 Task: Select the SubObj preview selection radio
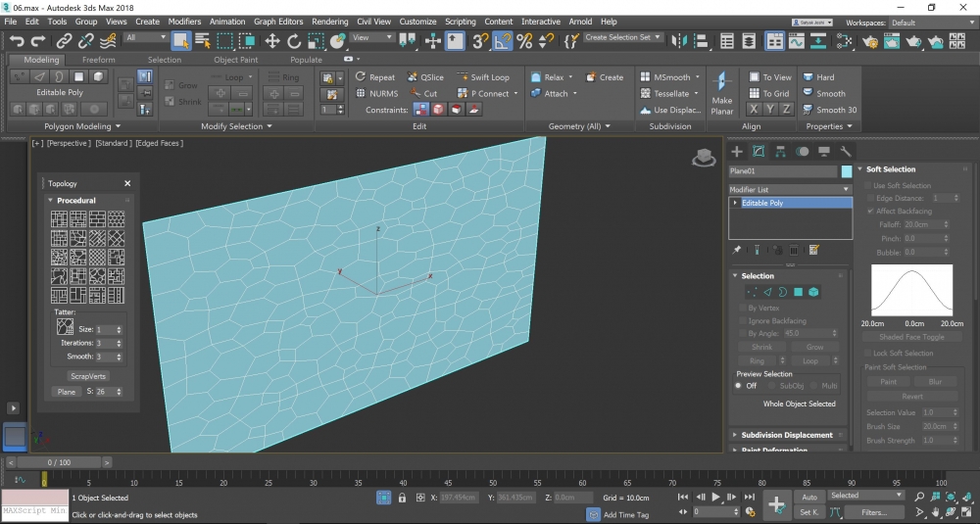771,386
